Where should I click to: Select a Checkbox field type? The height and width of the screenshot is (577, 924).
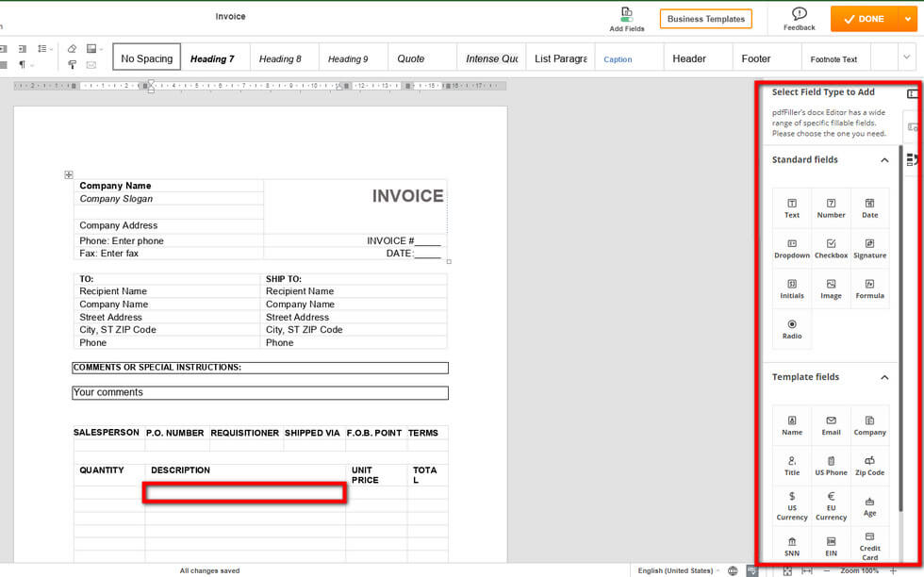[x=831, y=247]
